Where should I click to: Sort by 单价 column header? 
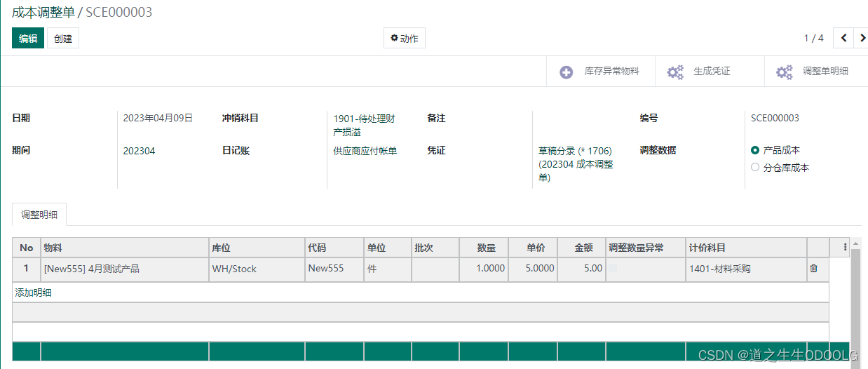coord(533,248)
